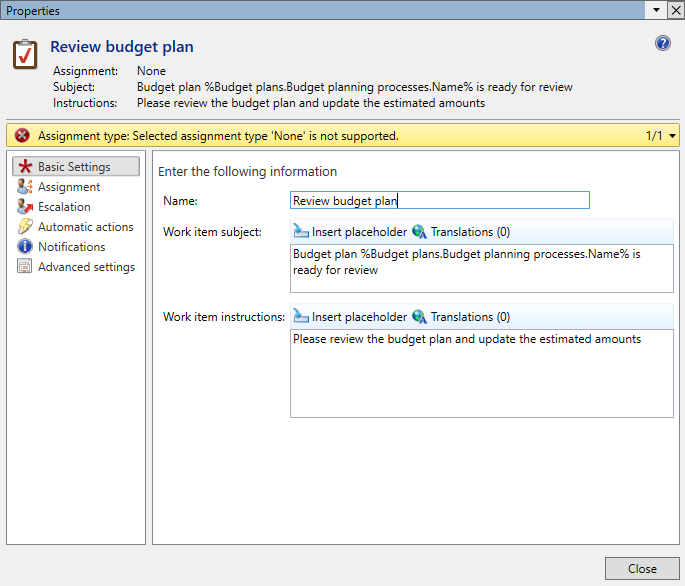Insert placeholder into work item instructions

coord(350,317)
